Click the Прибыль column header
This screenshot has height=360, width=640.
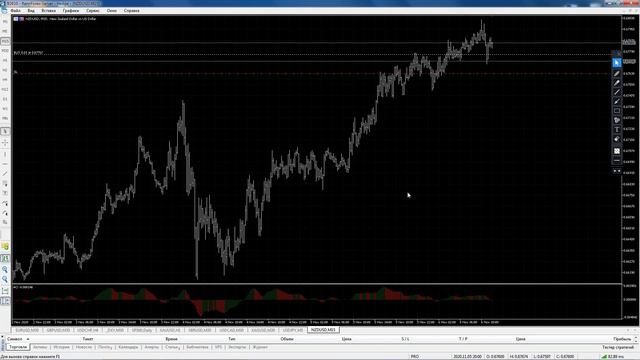622,339
